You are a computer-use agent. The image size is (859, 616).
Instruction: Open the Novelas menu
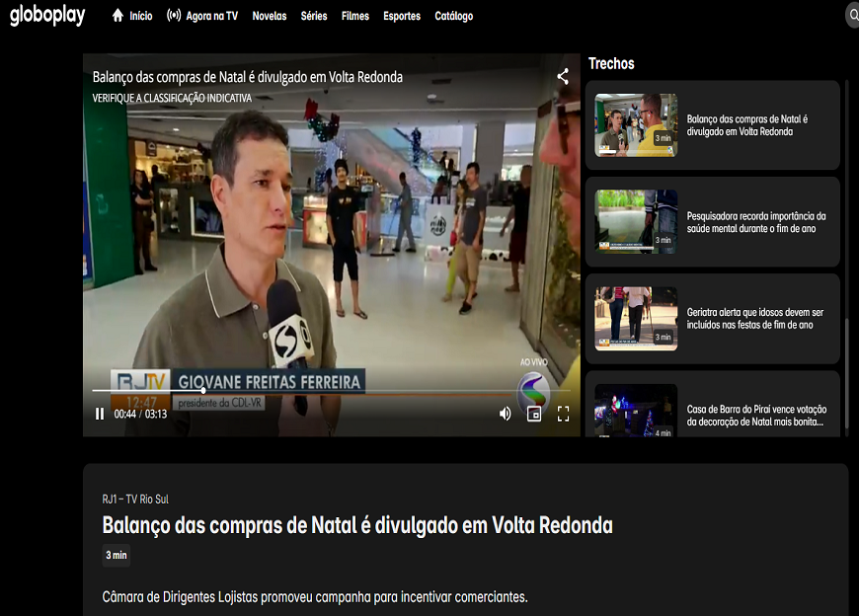pos(270,16)
